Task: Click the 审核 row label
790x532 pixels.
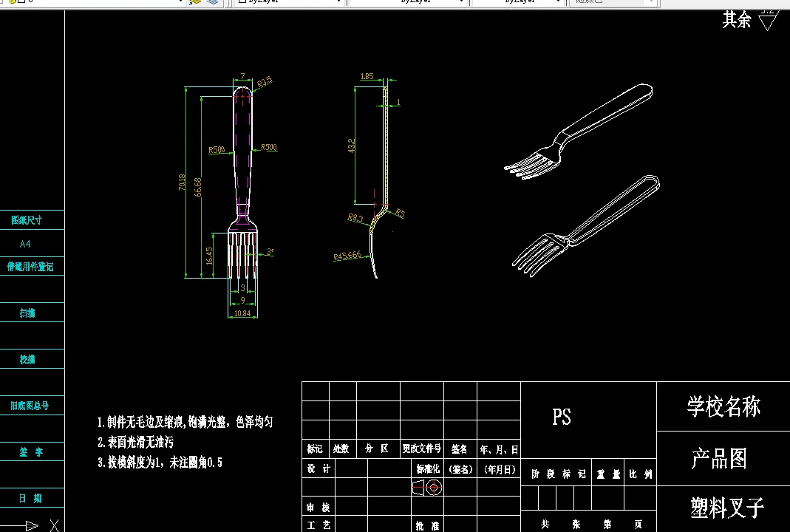Action: (x=319, y=508)
